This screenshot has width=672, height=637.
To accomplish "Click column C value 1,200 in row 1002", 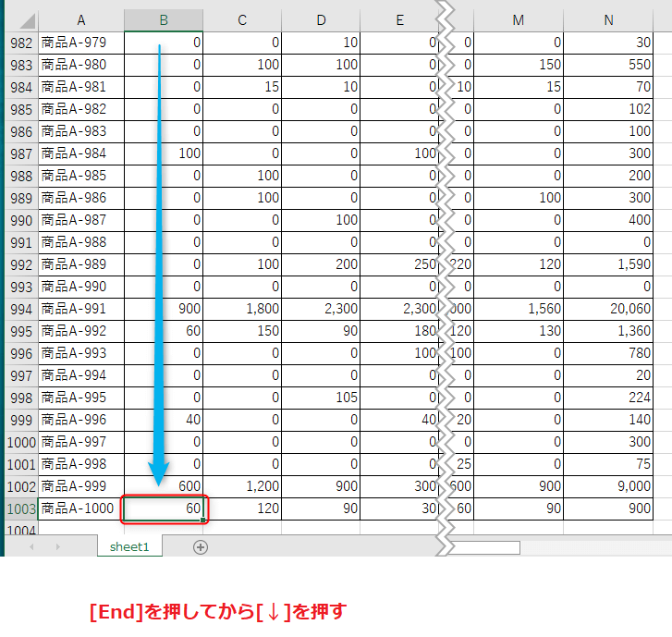I will point(242,486).
